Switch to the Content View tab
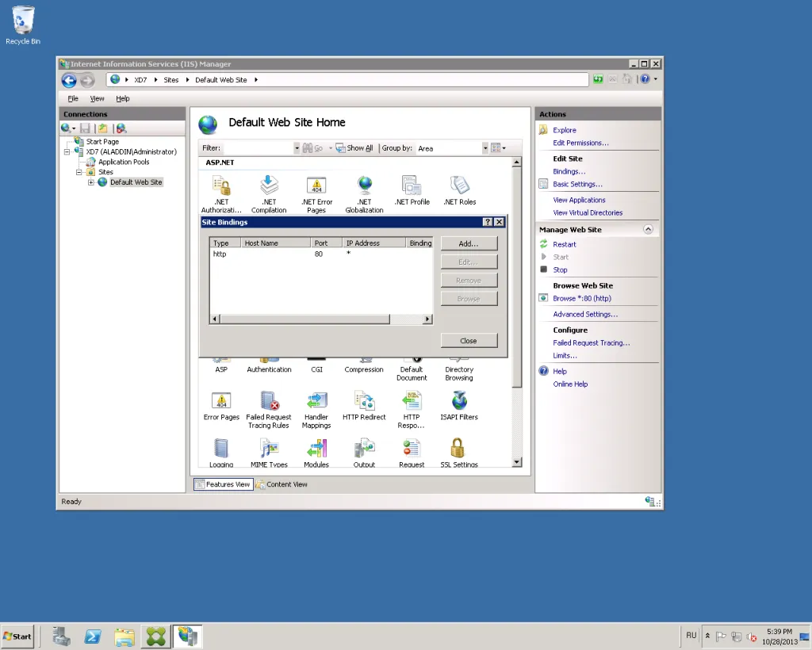Screen dimensions: 812x650 coord(282,484)
